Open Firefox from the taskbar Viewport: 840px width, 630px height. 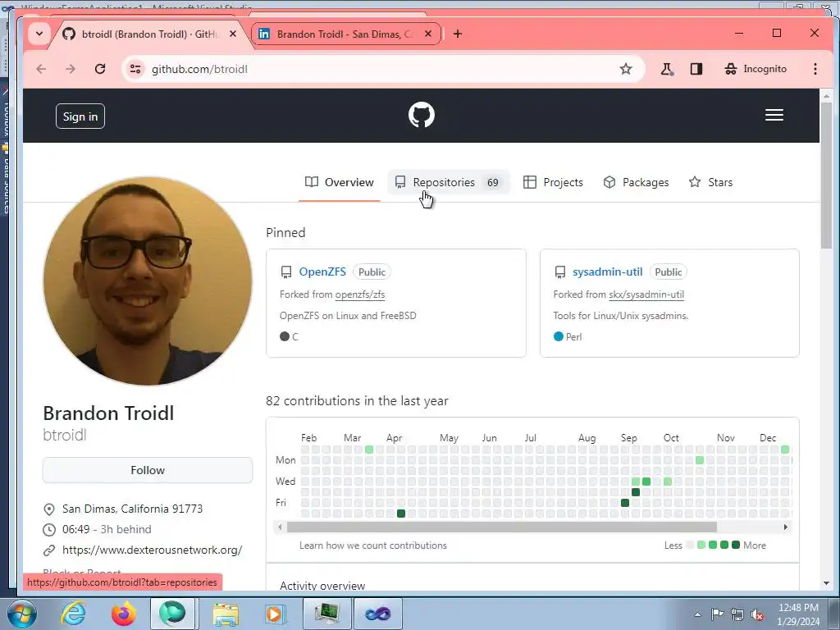click(123, 614)
